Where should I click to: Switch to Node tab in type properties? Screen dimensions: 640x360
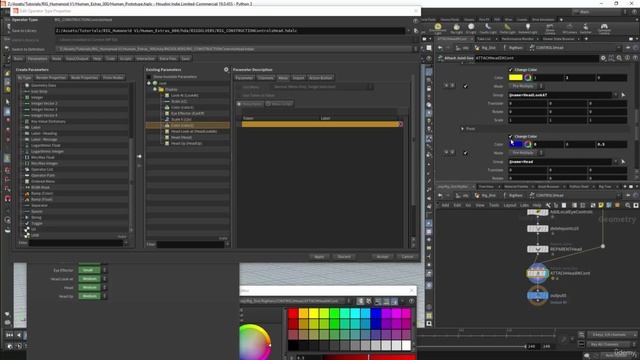pyautogui.click(x=57, y=58)
